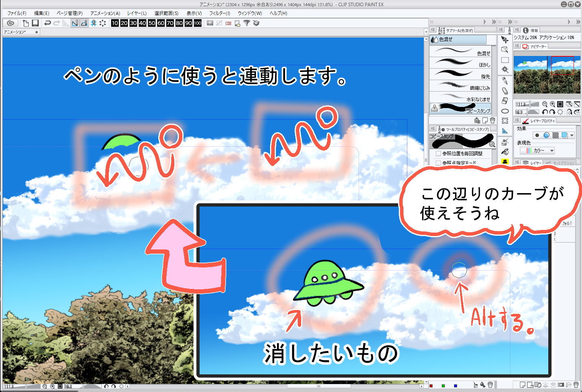
Task: Set opacity preset to 10
Action: (x=115, y=23)
